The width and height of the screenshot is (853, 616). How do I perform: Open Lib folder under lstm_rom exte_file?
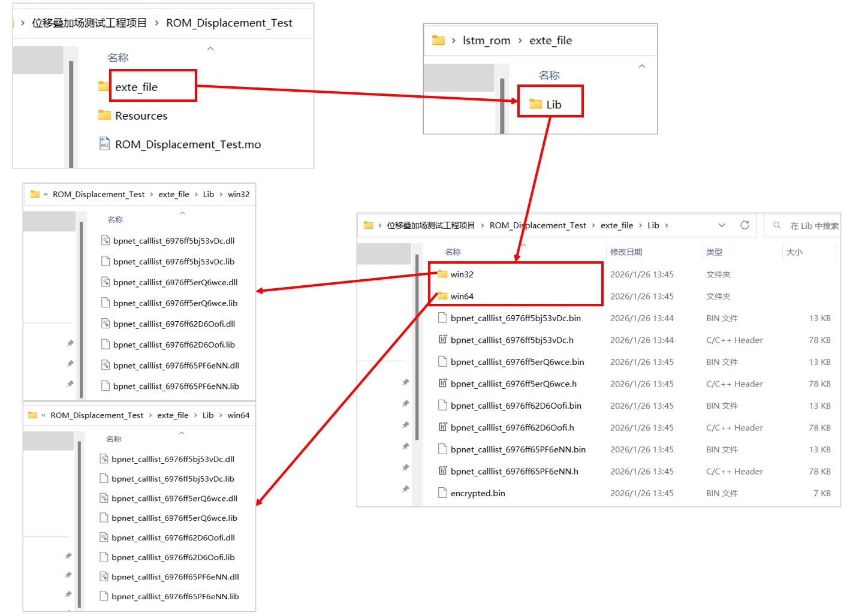(553, 104)
